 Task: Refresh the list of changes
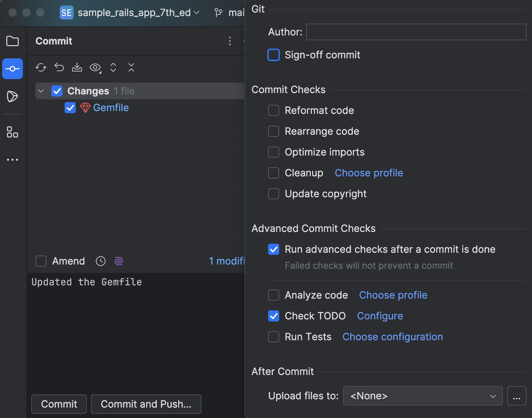[x=41, y=67]
